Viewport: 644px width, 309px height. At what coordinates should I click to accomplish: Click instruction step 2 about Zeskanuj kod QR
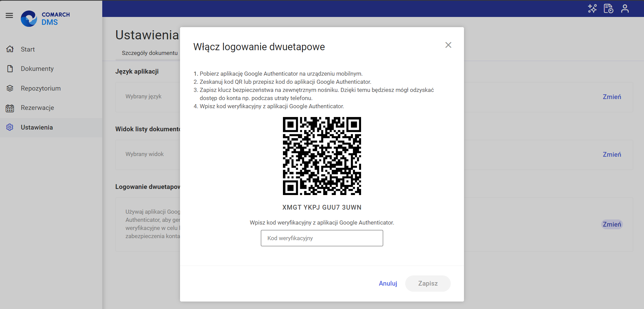285,82
